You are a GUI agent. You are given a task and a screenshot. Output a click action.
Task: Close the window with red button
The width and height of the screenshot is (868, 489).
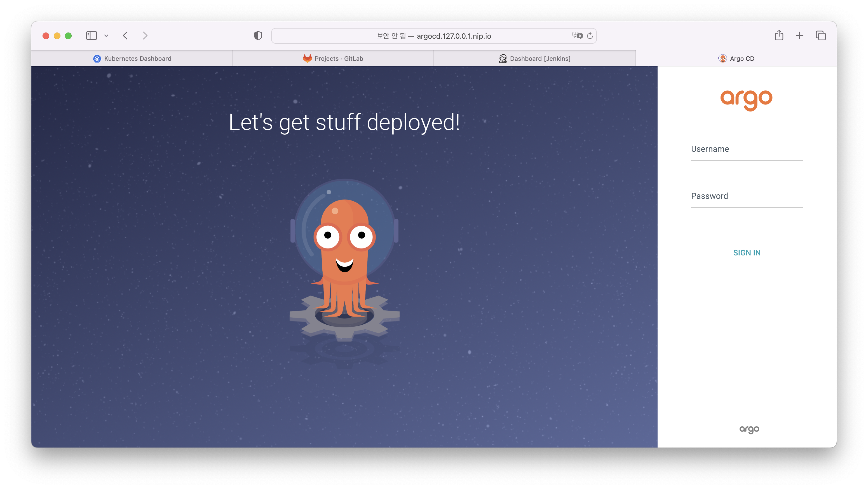coord(46,36)
